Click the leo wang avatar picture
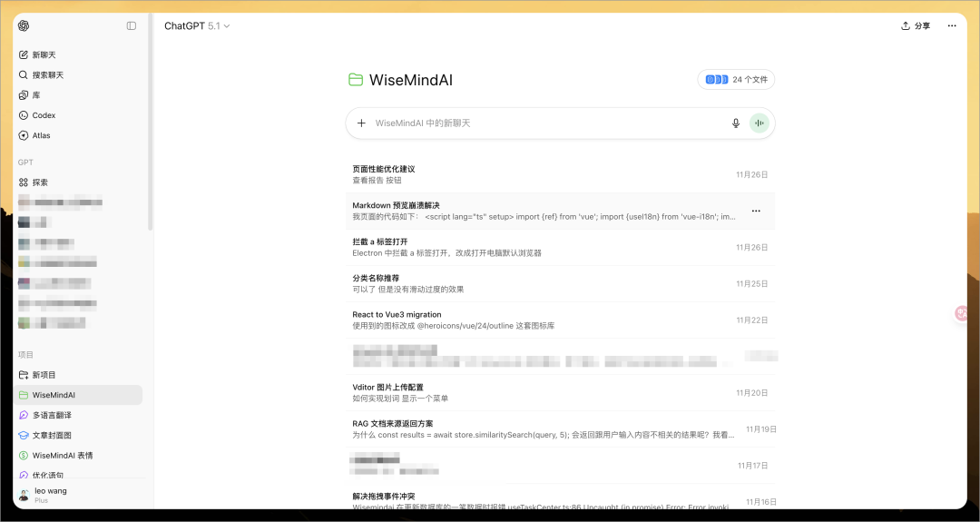 click(24, 495)
